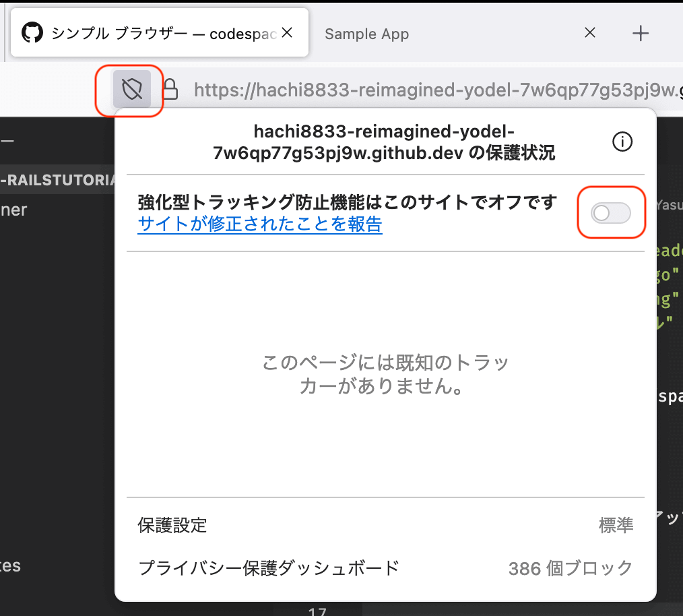
Task: Click the padlock site security icon
Action: (x=170, y=90)
